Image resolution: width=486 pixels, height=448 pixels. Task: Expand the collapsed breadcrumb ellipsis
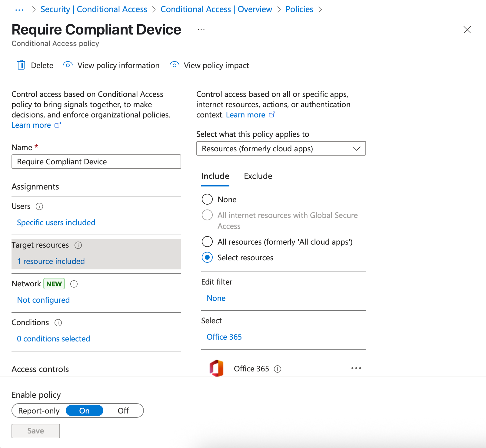pyautogui.click(x=19, y=10)
